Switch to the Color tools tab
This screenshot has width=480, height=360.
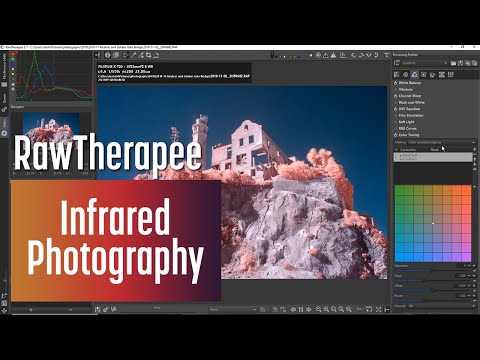click(x=414, y=75)
